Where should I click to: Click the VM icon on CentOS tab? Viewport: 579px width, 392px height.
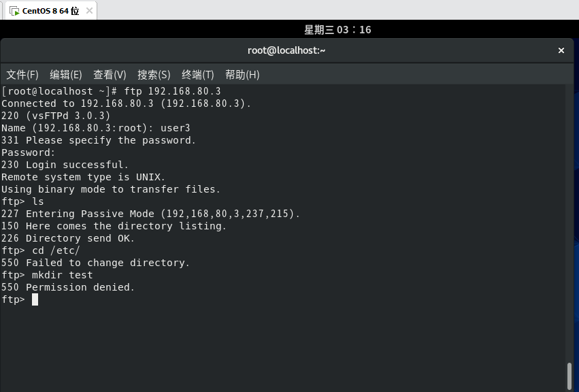14,11
